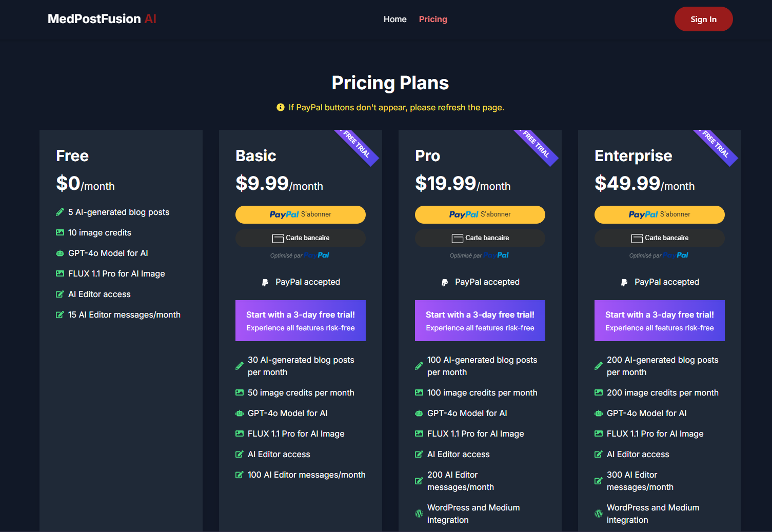The height and width of the screenshot is (532, 772).
Task: Open the Home nav link
Action: tap(394, 19)
